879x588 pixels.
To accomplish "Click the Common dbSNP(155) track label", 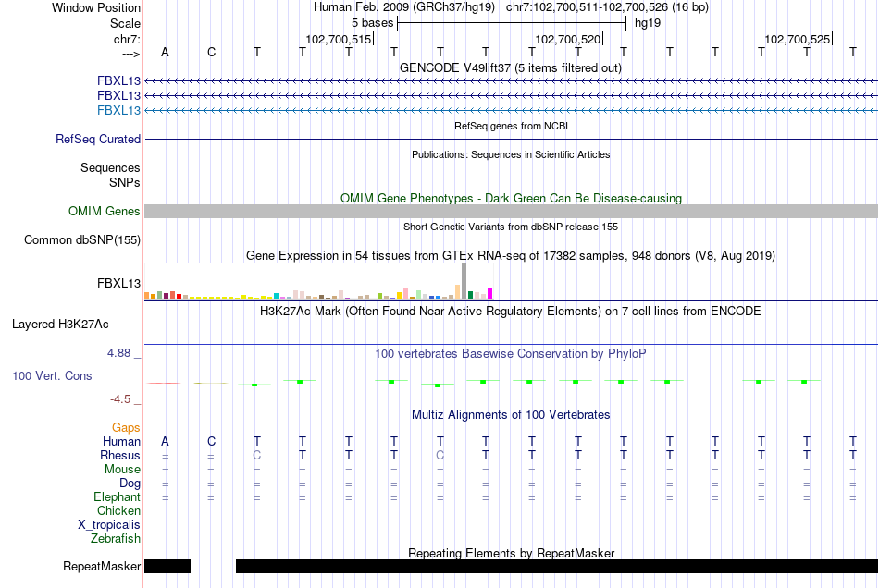I will [x=82, y=240].
